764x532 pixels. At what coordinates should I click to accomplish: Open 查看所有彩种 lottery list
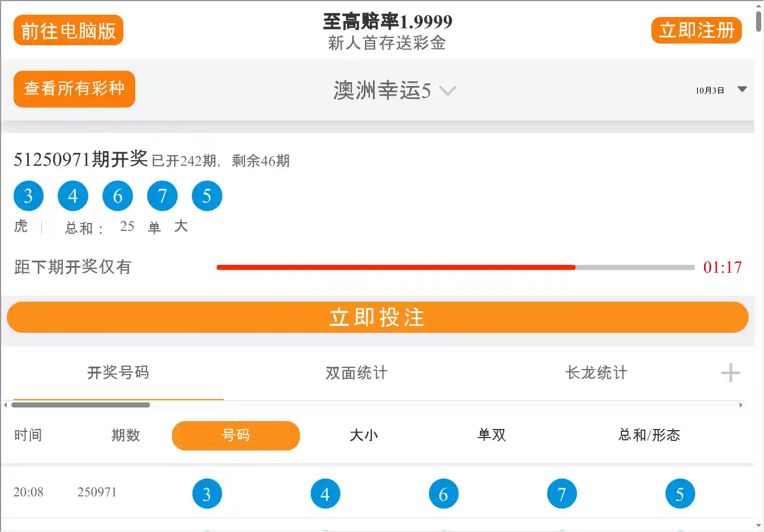(74, 89)
